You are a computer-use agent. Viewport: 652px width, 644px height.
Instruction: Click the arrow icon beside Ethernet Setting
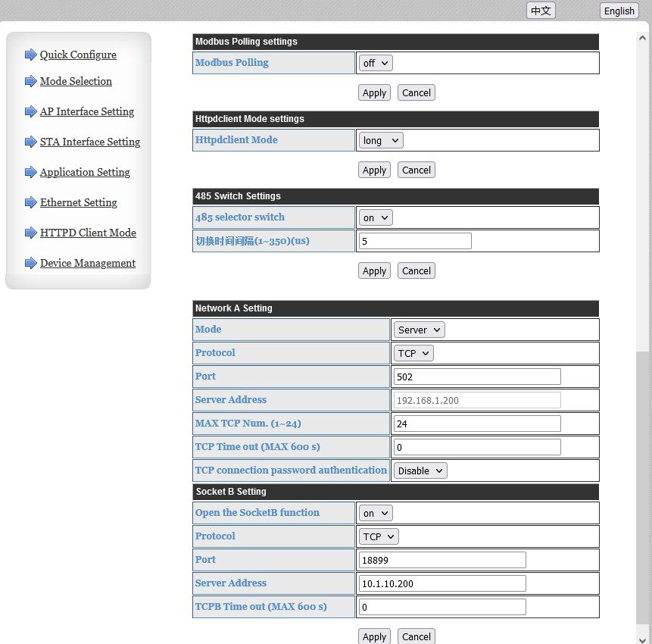(31, 202)
